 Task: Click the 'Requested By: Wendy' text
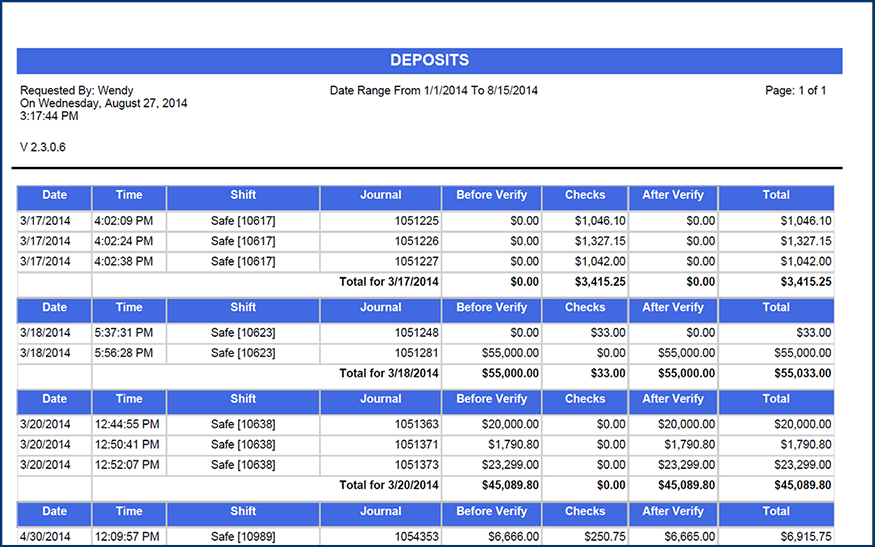tap(77, 91)
